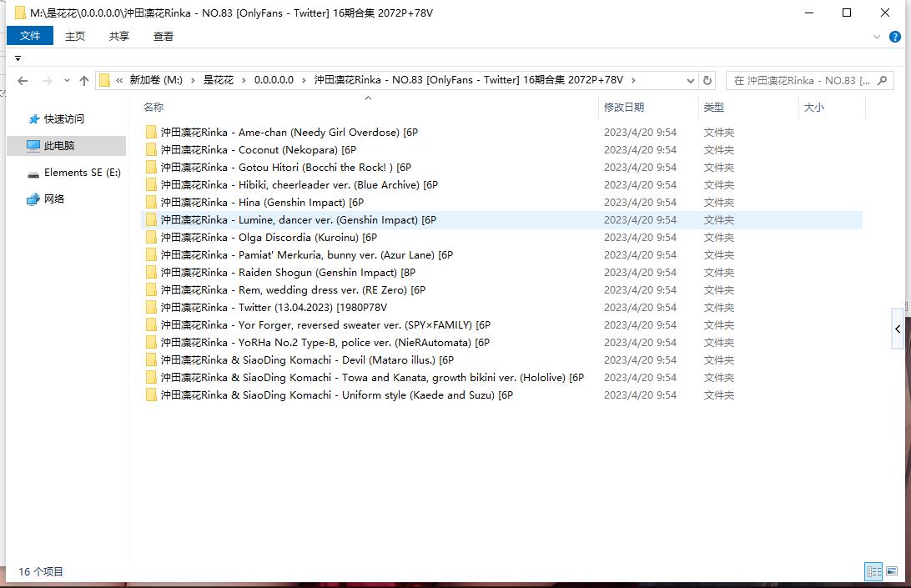911x588 pixels.
Task: Click 是花花 in breadcrumb path
Action: click(219, 80)
